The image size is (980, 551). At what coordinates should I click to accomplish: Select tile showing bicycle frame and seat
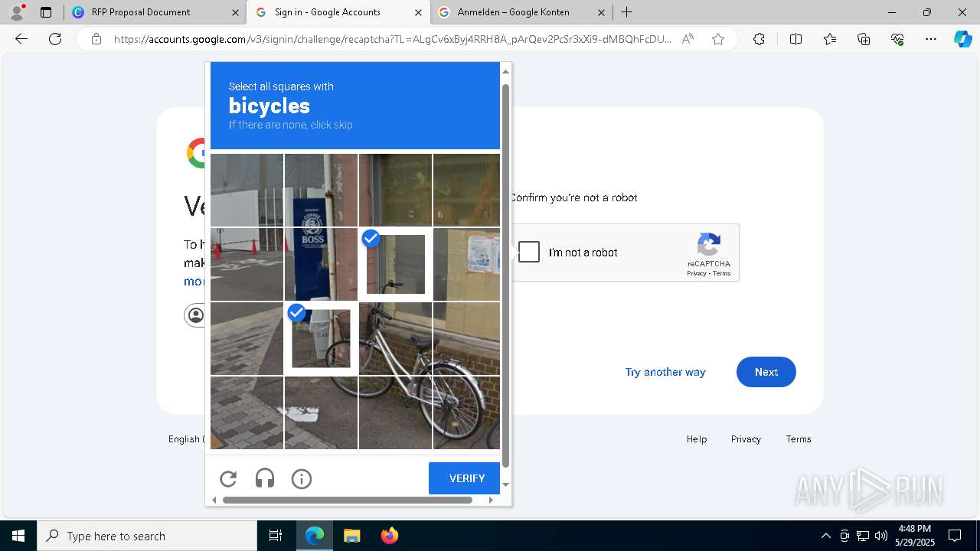[395, 338]
